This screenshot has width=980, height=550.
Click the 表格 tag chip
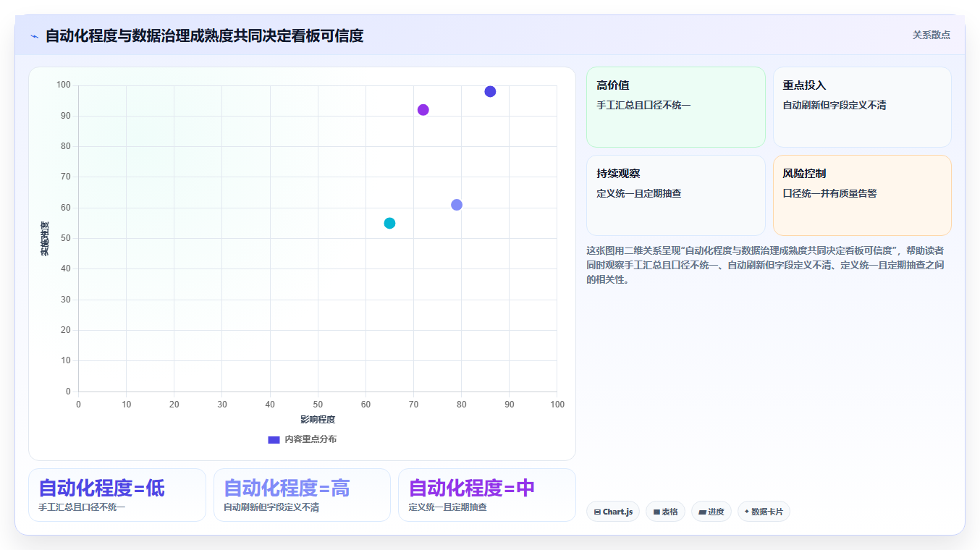[x=665, y=512]
